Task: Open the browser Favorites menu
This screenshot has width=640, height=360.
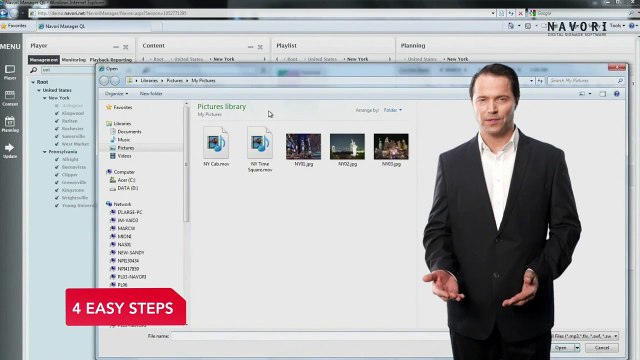Action: tap(14, 26)
